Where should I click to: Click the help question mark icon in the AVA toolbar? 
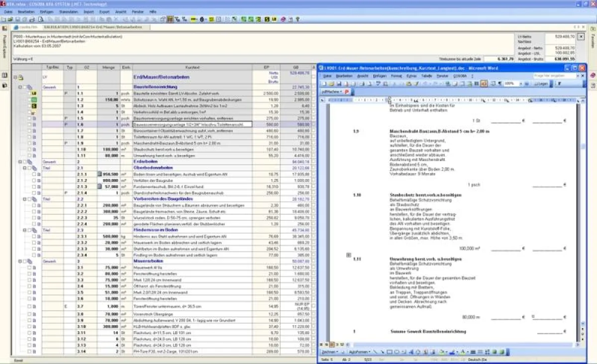coord(298,19)
